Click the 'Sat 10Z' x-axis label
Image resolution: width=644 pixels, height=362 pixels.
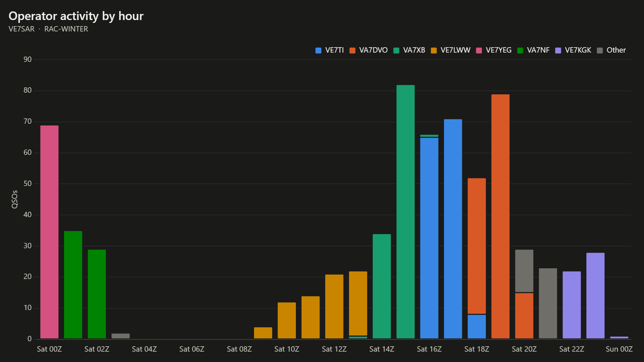[287, 349]
